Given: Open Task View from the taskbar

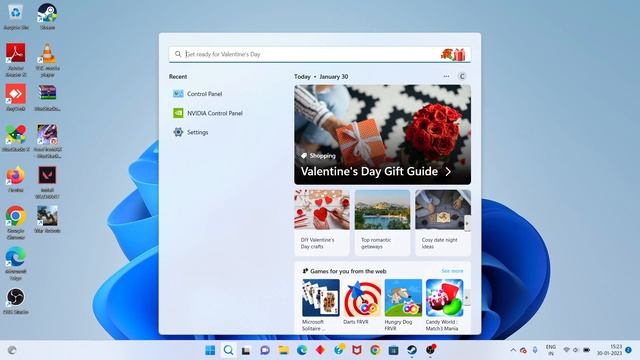Looking at the screenshot, I should 246,350.
